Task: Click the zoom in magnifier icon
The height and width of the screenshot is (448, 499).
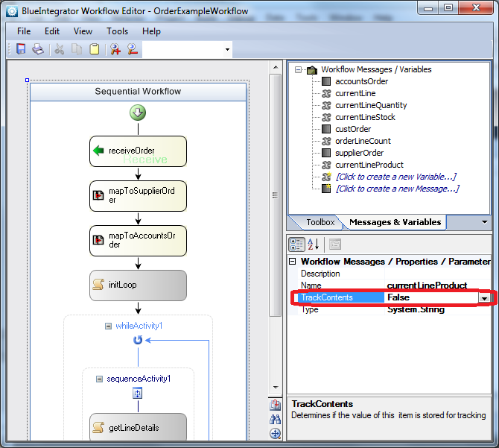Action: [115, 49]
